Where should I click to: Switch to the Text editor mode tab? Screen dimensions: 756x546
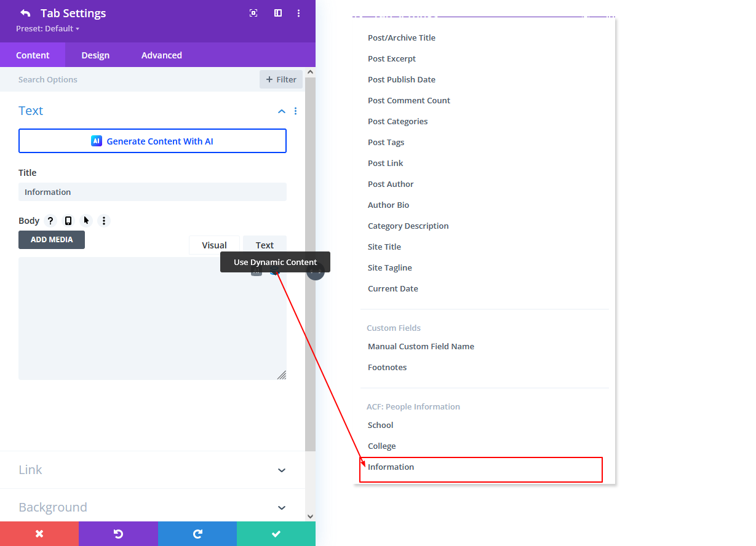(265, 245)
